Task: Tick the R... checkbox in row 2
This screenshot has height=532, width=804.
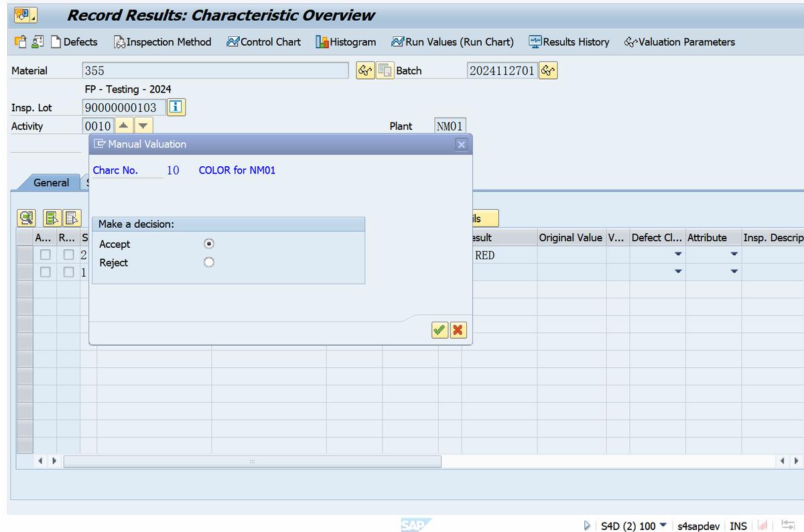Action: (x=68, y=255)
